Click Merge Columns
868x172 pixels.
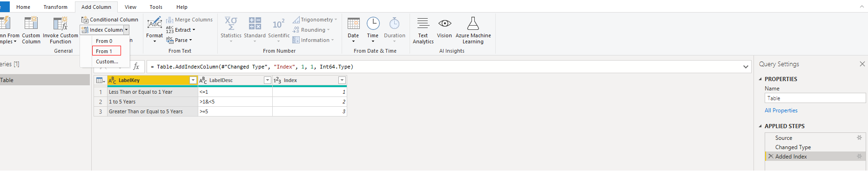[189, 20]
